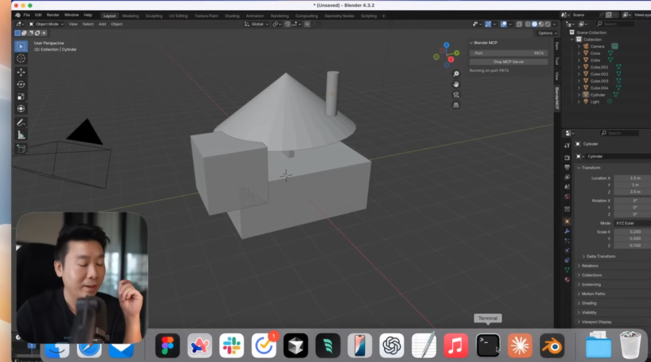Open the Modifiers wrench tab icon
Screen dimensions: 651x362
coord(567,231)
